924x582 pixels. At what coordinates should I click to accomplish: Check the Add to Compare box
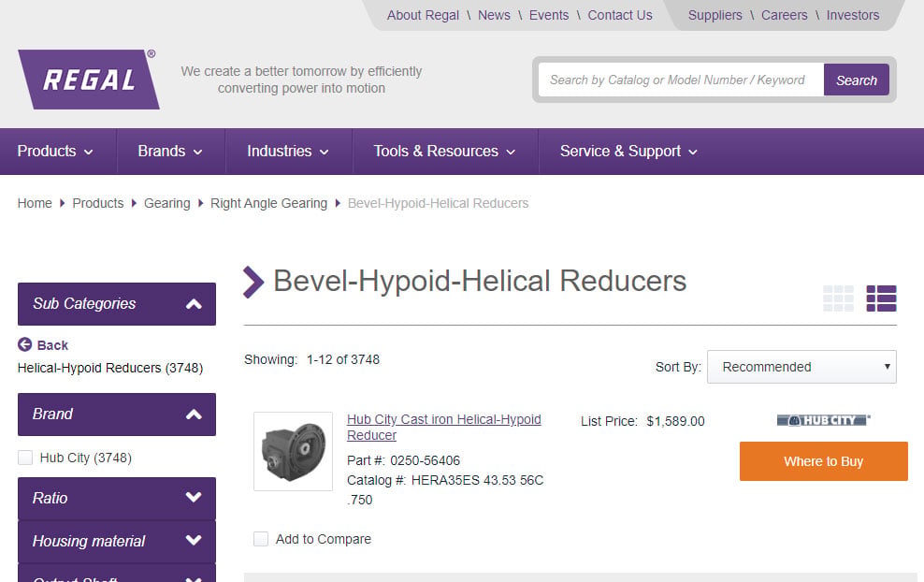261,539
